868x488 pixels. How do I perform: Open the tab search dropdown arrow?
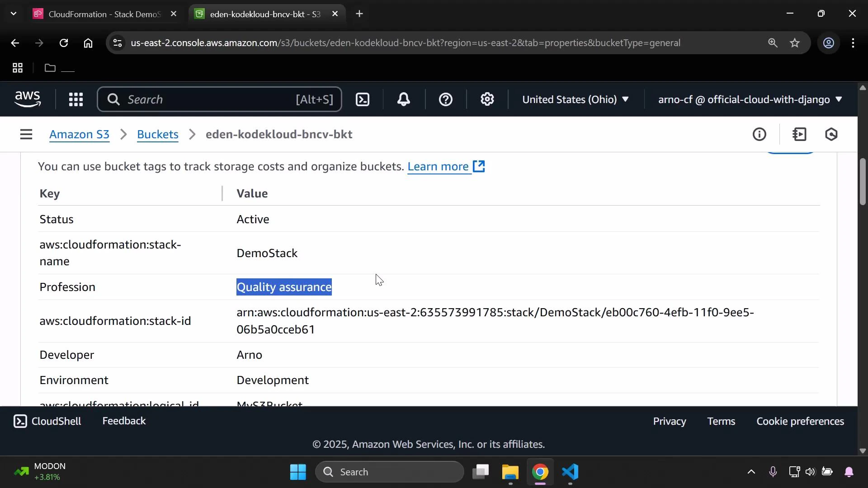point(14,14)
